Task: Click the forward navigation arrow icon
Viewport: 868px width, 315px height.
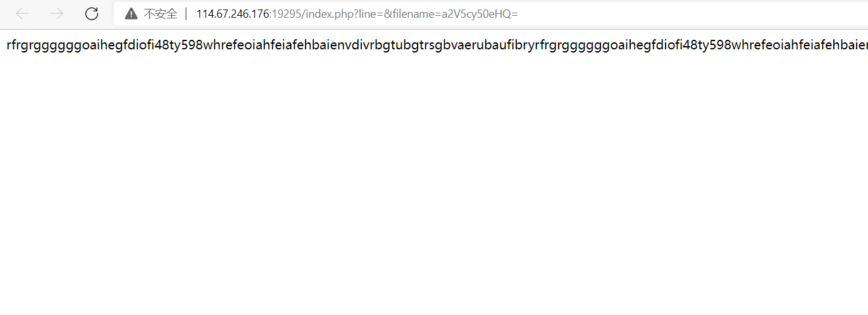Action: (x=57, y=13)
